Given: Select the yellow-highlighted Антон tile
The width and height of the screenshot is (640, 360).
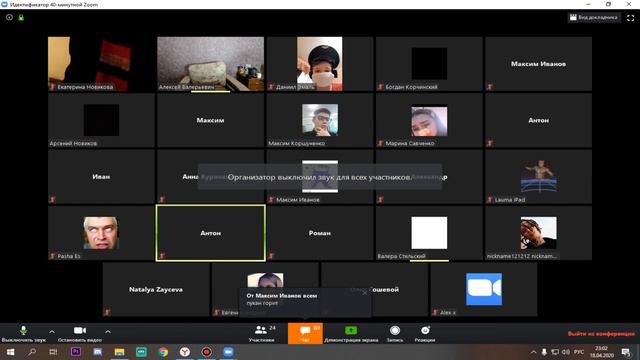Looking at the screenshot, I should 211,233.
